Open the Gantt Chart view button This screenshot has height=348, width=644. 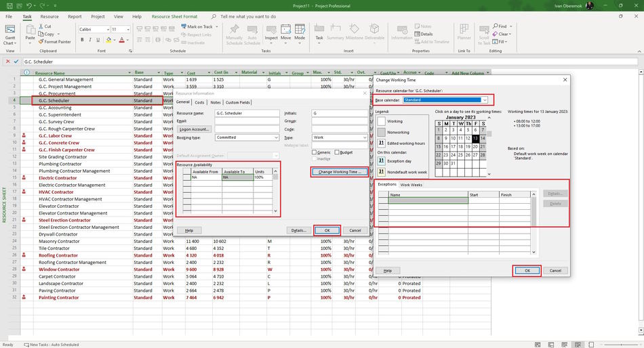pos(10,35)
